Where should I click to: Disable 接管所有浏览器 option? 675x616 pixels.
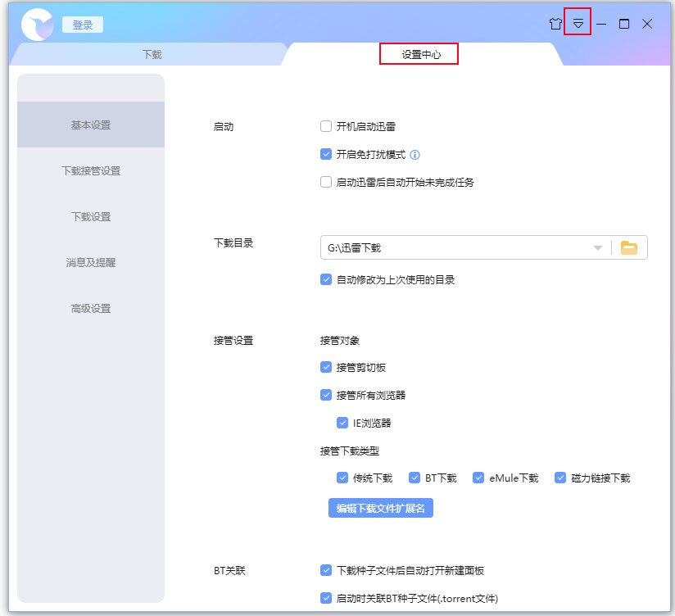[325, 395]
